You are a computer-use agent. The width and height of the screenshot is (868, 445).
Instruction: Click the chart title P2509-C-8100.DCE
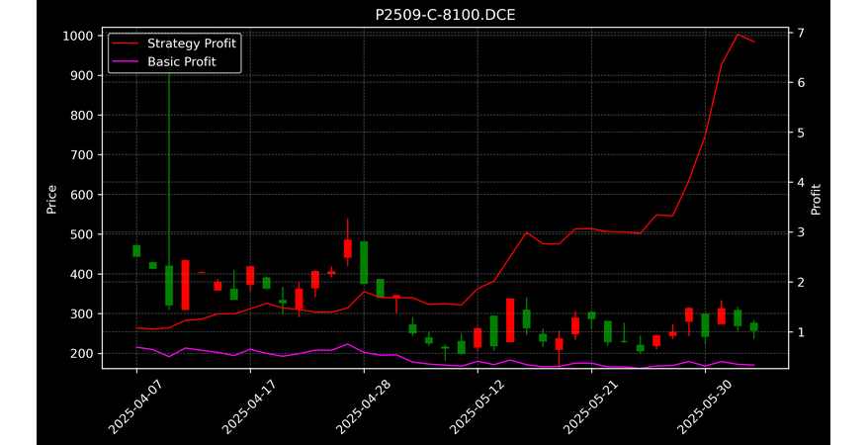pyautogui.click(x=445, y=15)
